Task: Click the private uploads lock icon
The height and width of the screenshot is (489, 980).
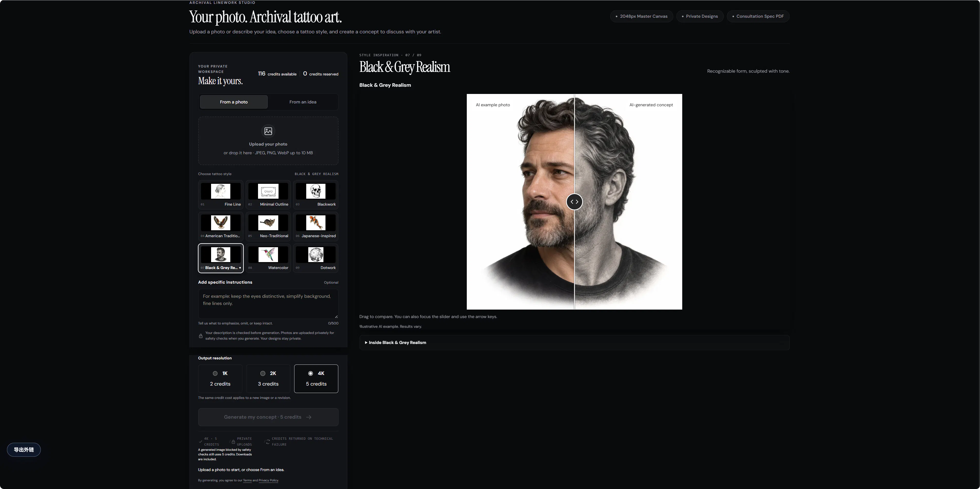Action: [233, 442]
